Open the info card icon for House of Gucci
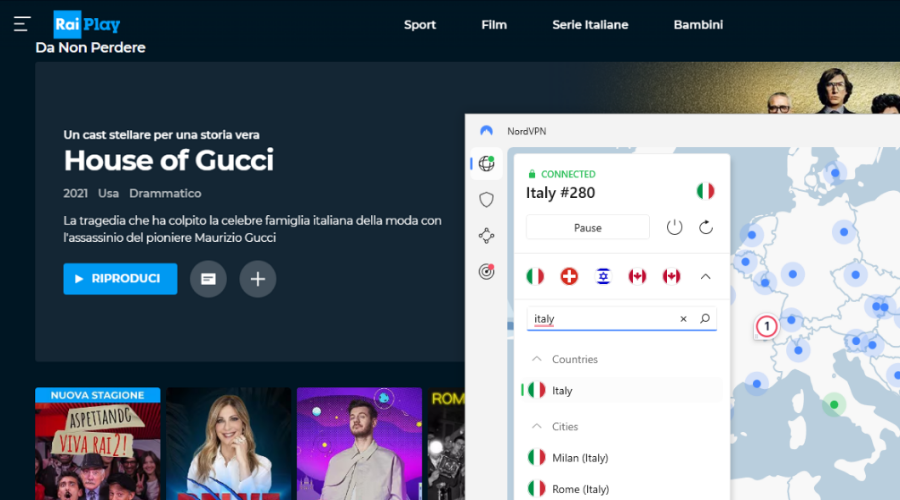Image resolution: width=900 pixels, height=500 pixels. 208,279
